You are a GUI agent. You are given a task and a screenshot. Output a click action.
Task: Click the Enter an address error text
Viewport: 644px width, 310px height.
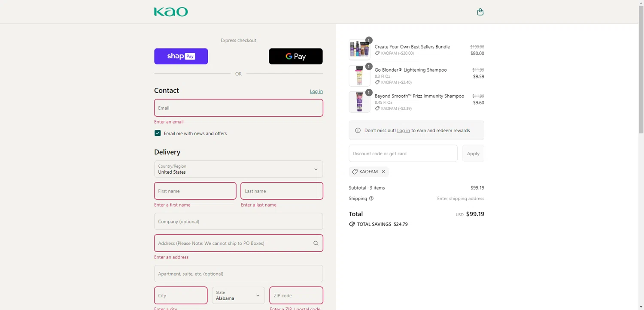(x=171, y=257)
